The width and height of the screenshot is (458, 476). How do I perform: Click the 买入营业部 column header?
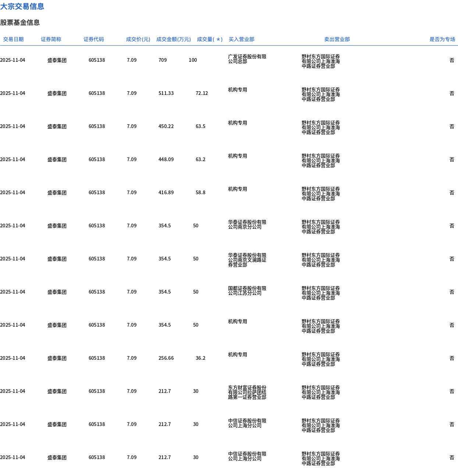[x=241, y=39]
